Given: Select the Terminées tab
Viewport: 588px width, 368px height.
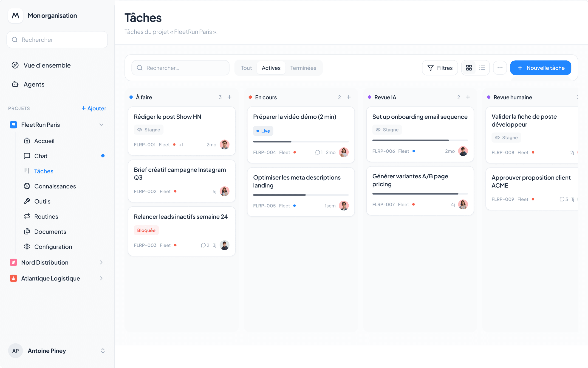Looking at the screenshot, I should click(303, 68).
